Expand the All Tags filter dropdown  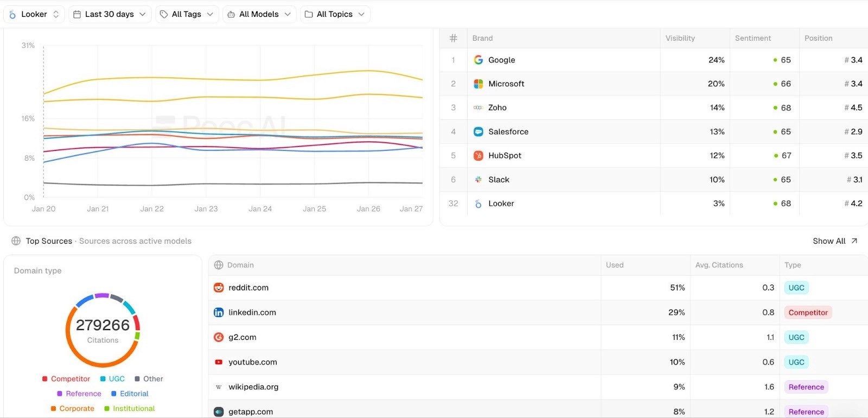[187, 14]
